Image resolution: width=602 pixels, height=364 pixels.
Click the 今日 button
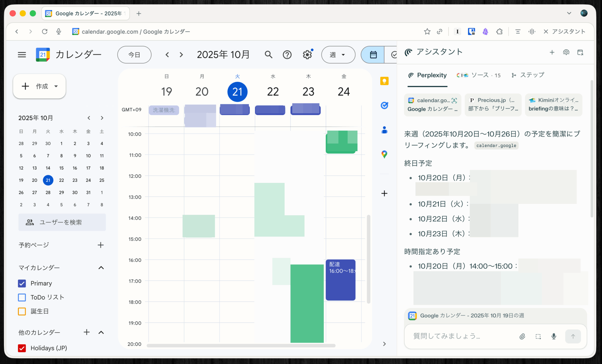pos(134,55)
